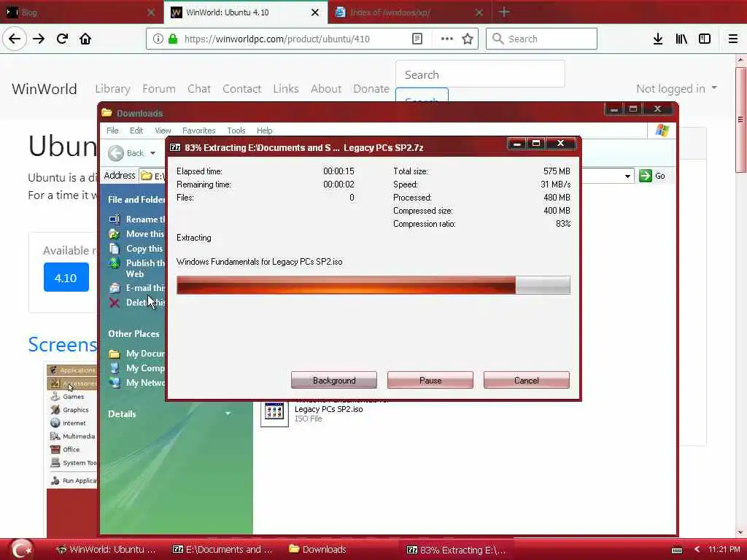This screenshot has height=560, width=747.
Task: Focus the WinWorld site Search field
Action: [480, 74]
